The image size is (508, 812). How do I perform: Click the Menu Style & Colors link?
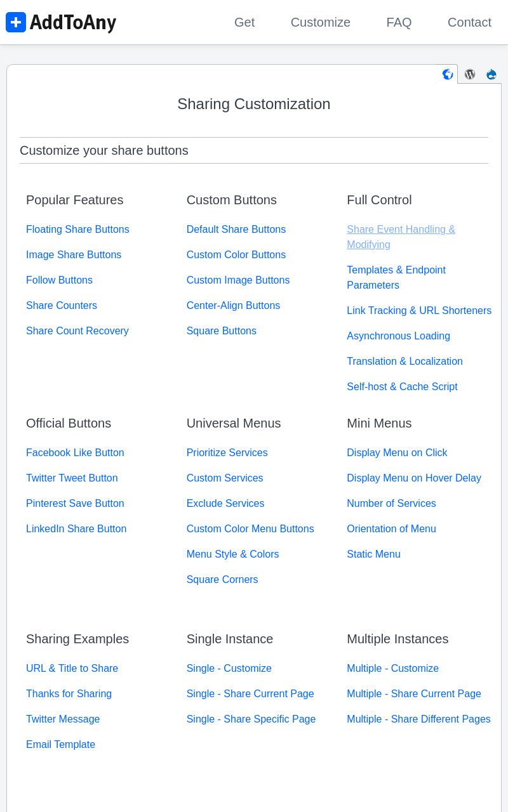233,554
